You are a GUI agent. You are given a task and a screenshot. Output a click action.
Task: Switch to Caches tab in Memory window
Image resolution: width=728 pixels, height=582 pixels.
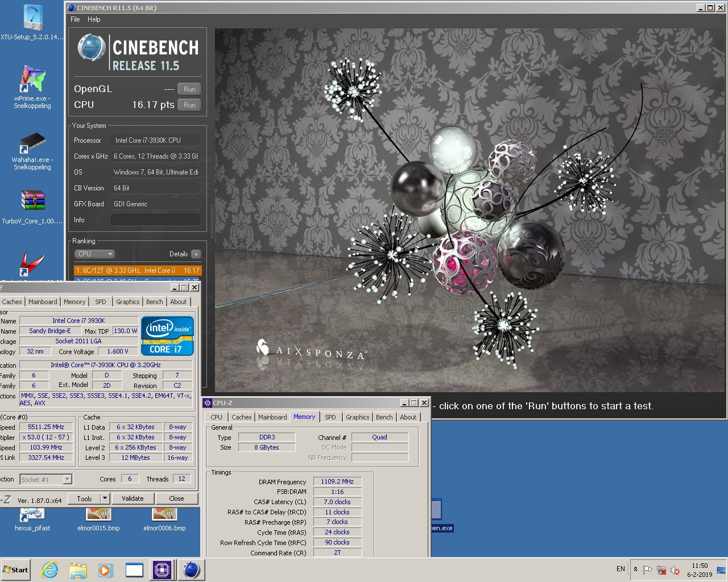coord(241,417)
